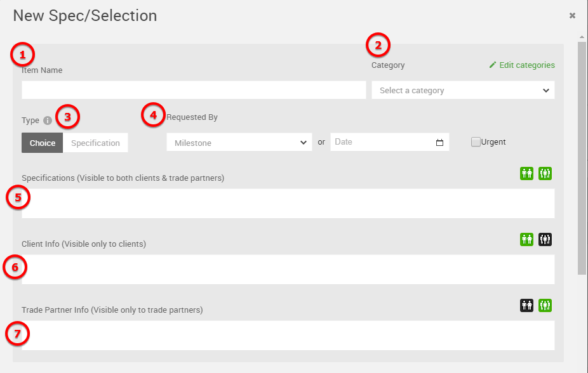Expand the Milestone dropdown
Image resolution: width=588 pixels, height=373 pixels.
point(239,143)
